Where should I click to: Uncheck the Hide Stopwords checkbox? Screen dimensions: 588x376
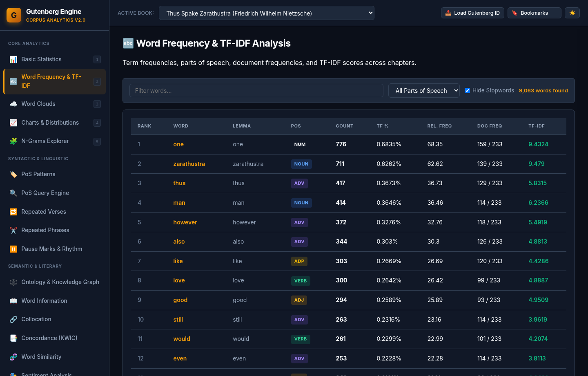tap(467, 91)
